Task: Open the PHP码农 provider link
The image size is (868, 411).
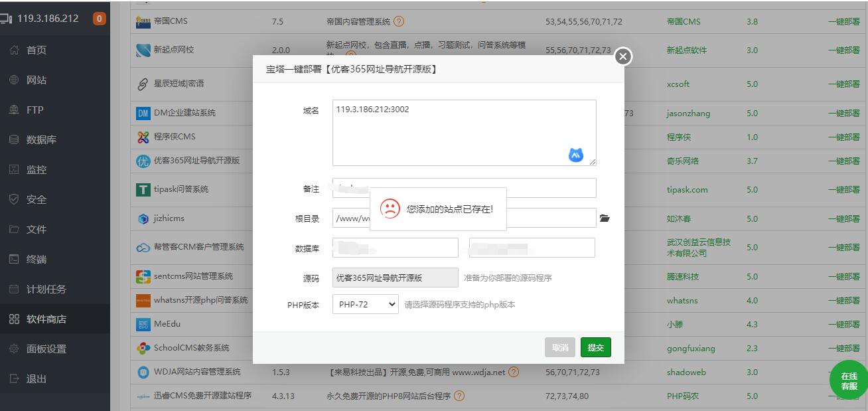Action: click(x=683, y=396)
